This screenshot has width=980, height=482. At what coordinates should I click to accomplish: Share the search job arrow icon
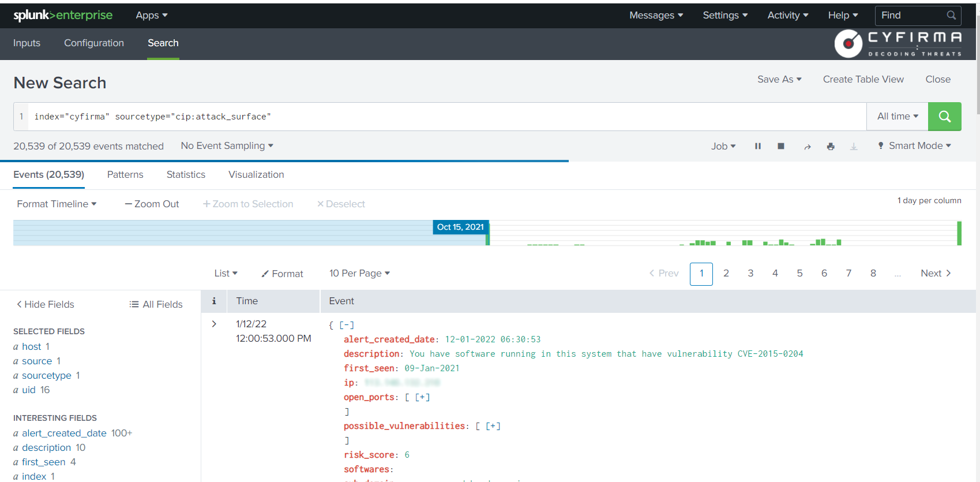coord(808,147)
